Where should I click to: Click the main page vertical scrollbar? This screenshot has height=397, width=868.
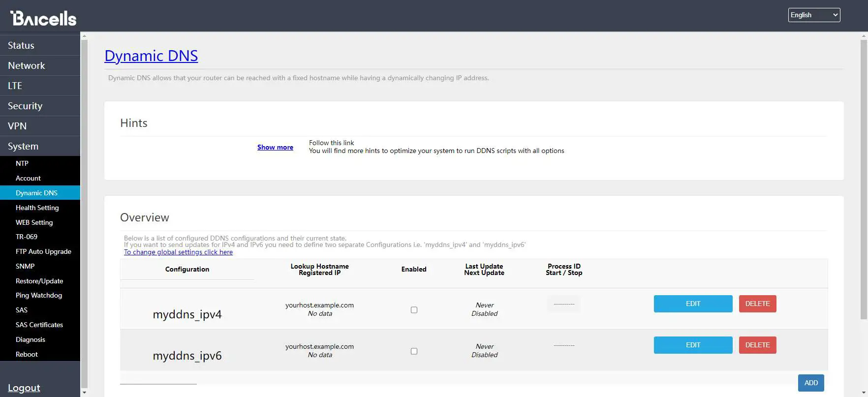pos(864,177)
